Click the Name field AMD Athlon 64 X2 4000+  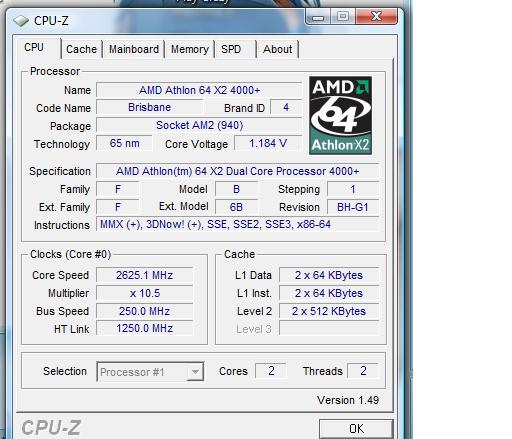(x=199, y=90)
